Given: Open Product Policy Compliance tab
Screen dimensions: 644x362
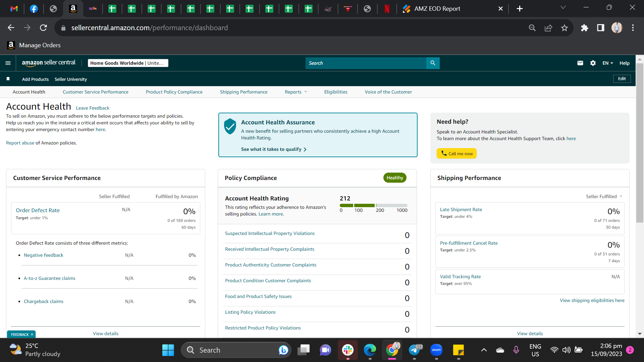Looking at the screenshot, I should pyautogui.click(x=174, y=92).
